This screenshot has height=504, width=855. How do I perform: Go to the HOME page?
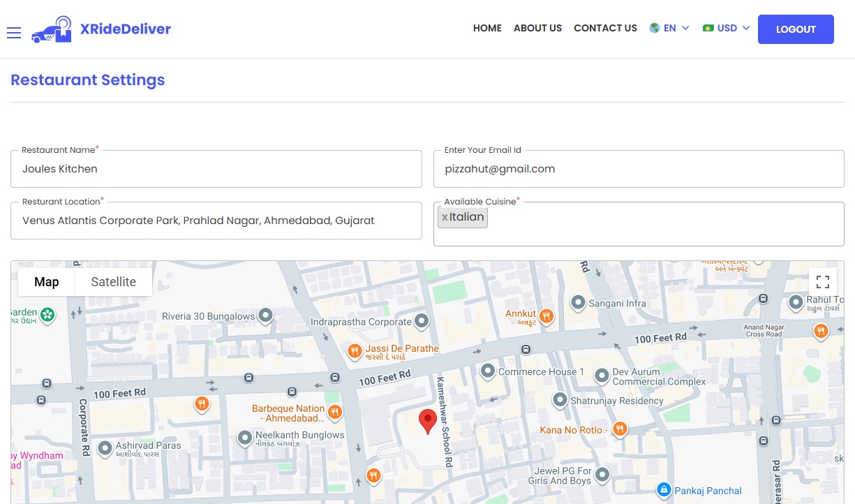[487, 28]
